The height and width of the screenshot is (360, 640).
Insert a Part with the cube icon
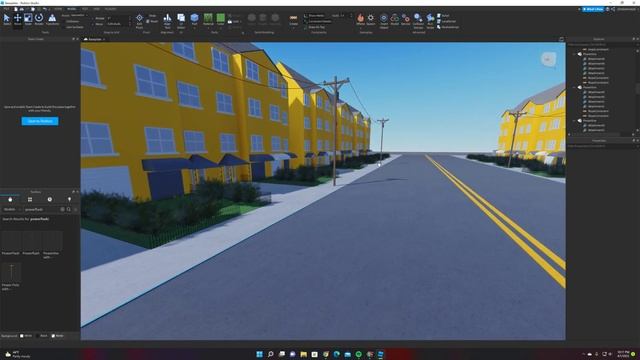pos(194,18)
